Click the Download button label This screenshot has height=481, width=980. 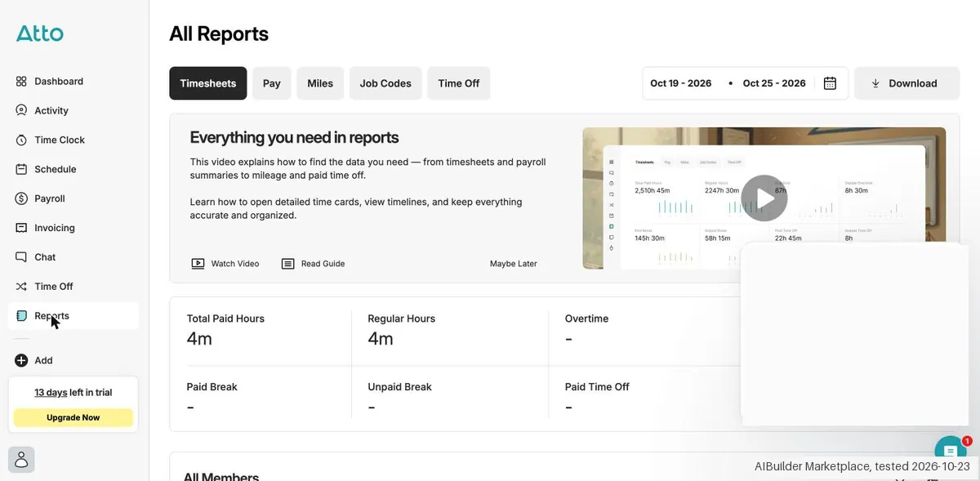coord(913,83)
